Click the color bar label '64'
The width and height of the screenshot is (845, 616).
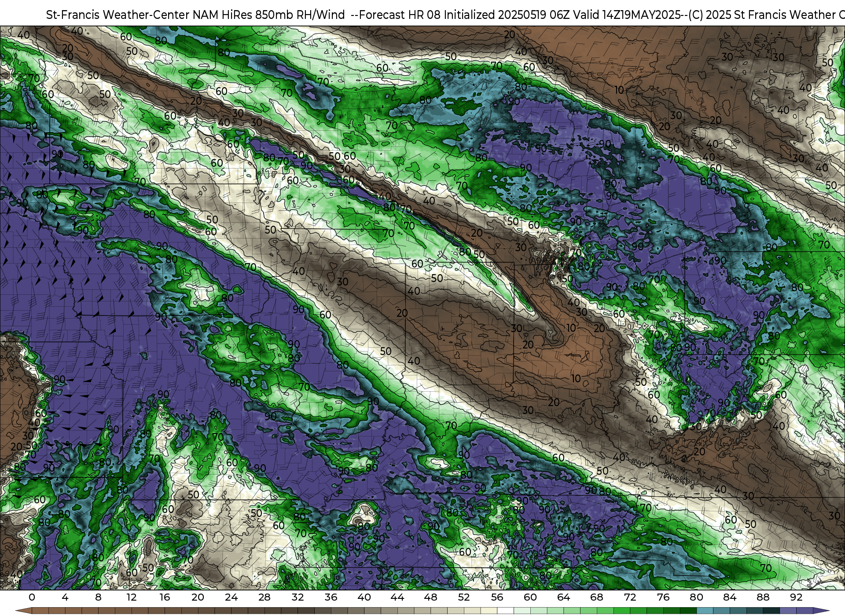click(563, 597)
